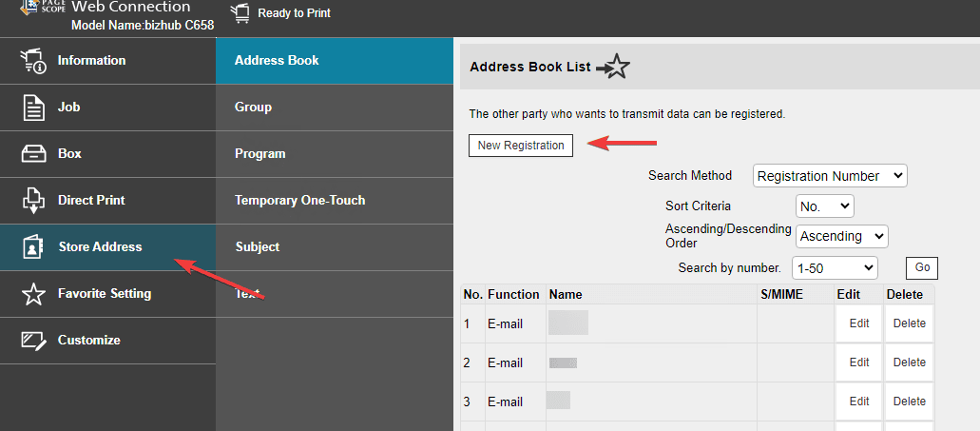Screen dimensions: 980x431
Task: Open the Job section
Action: click(107, 108)
